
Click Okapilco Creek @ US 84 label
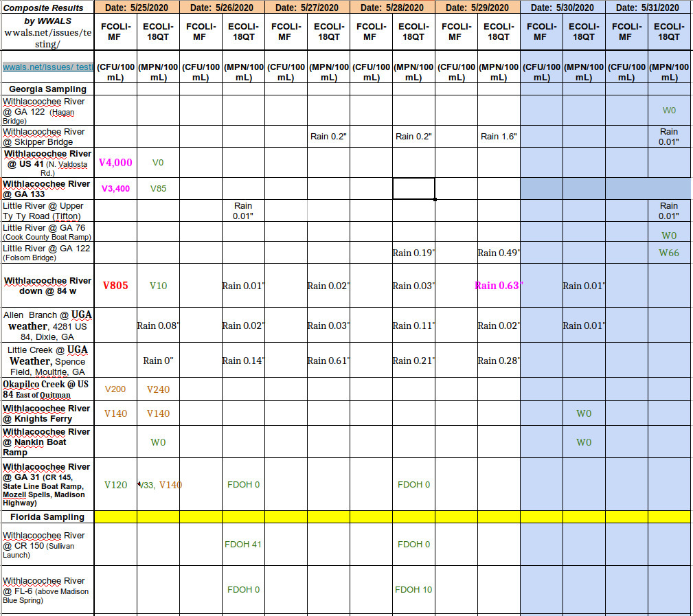click(46, 389)
